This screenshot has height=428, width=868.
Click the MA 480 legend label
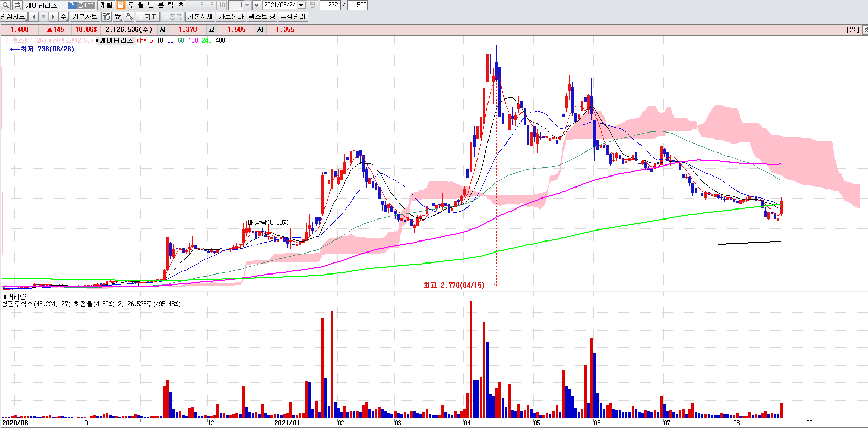pyautogui.click(x=220, y=41)
